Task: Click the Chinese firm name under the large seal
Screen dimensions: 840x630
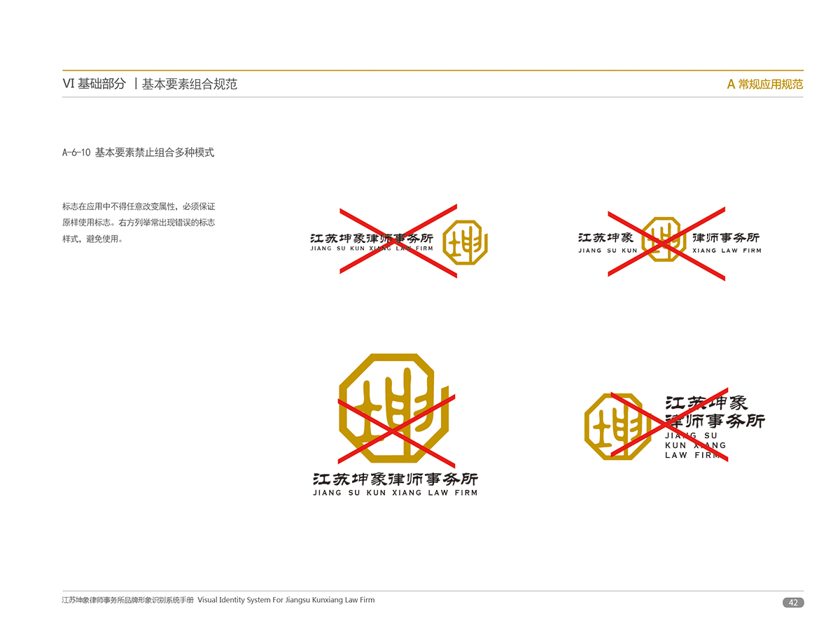Action: click(395, 479)
